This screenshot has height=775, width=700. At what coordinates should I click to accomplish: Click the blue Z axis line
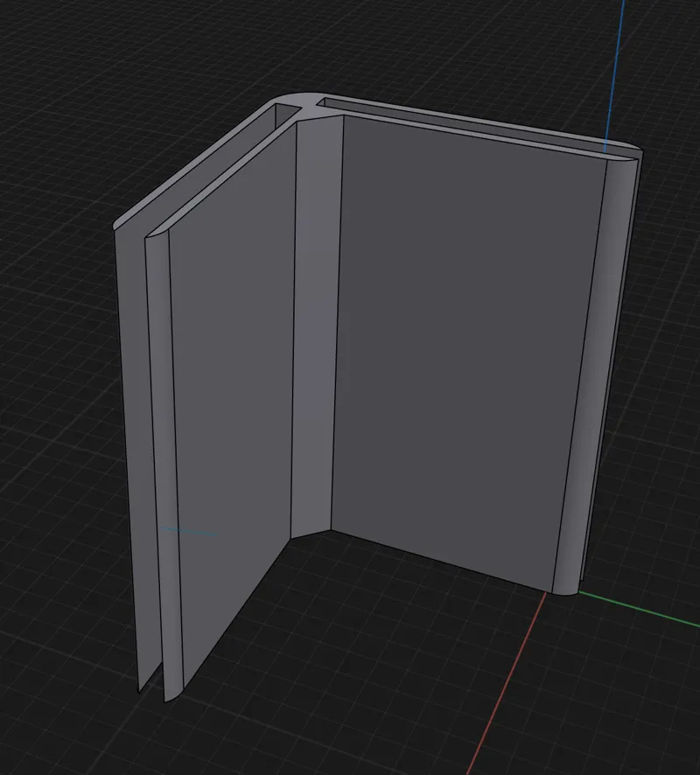[x=615, y=74]
